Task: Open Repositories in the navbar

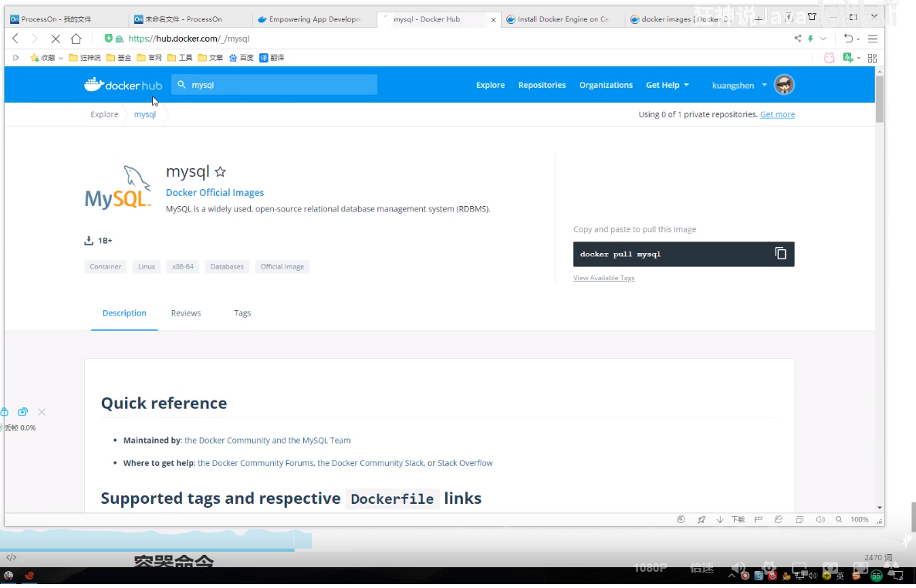Action: coord(543,85)
